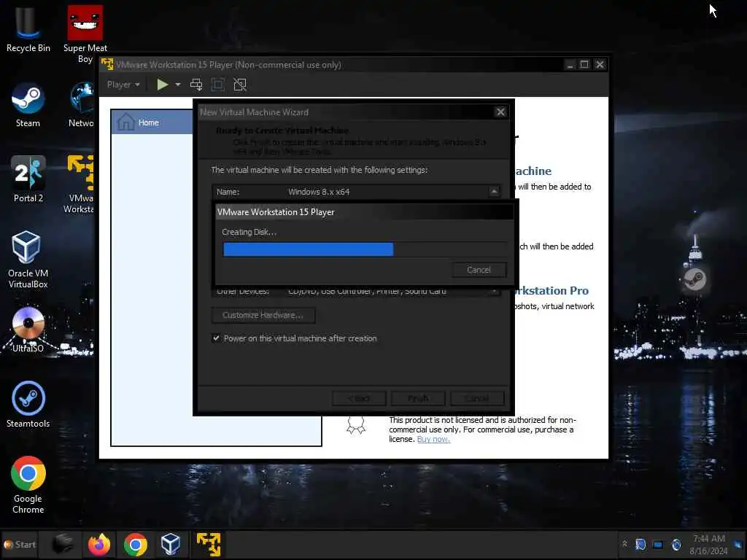Click the Name value Windows 8.x x64
The width and height of the screenshot is (747, 560).
[319, 192]
